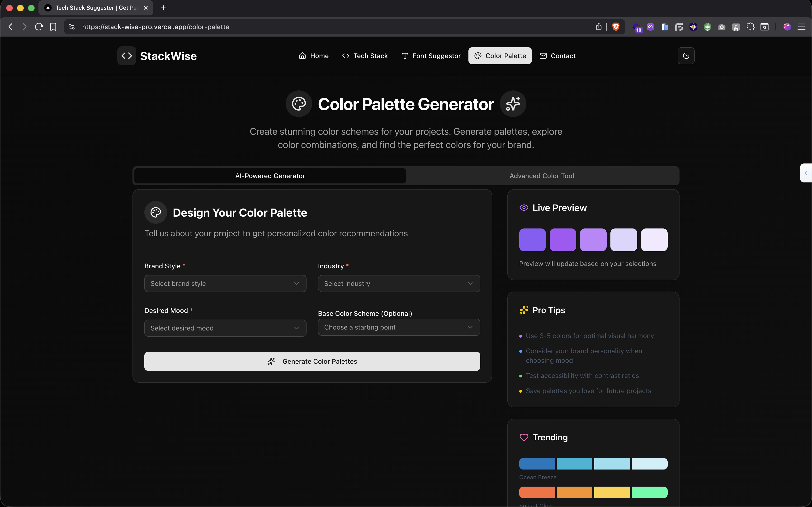
Task: Open the Select desired mood dropdown
Action: (x=225, y=328)
